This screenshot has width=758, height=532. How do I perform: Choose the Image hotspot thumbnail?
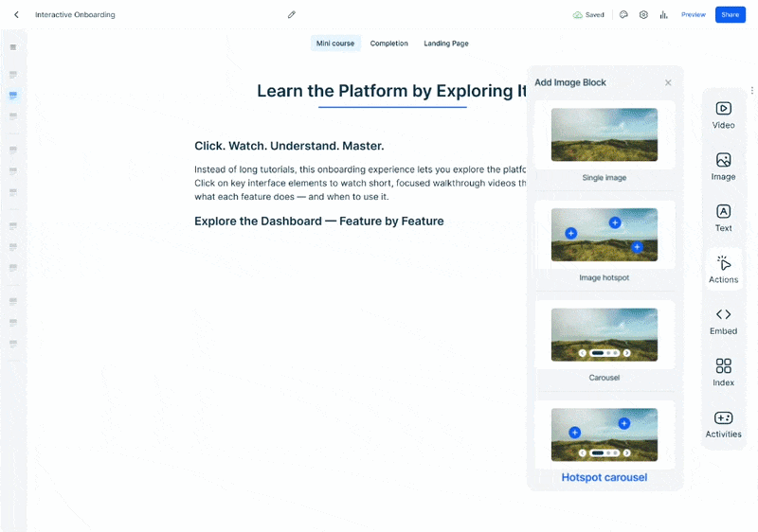(604, 235)
